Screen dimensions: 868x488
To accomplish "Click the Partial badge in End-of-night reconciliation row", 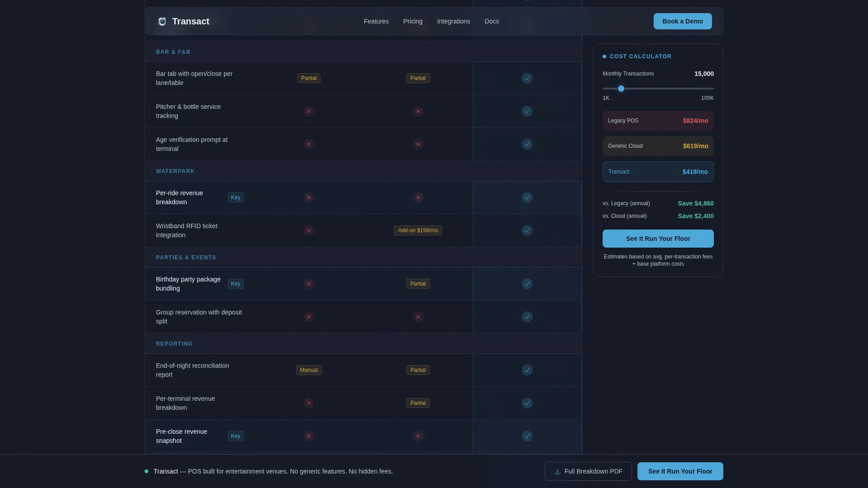I will tap(418, 370).
